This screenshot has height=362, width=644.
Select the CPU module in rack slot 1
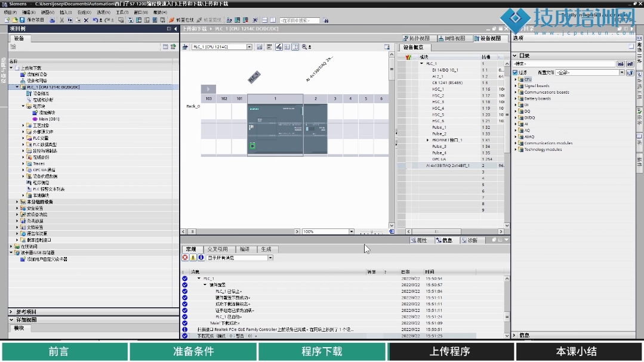[275, 129]
